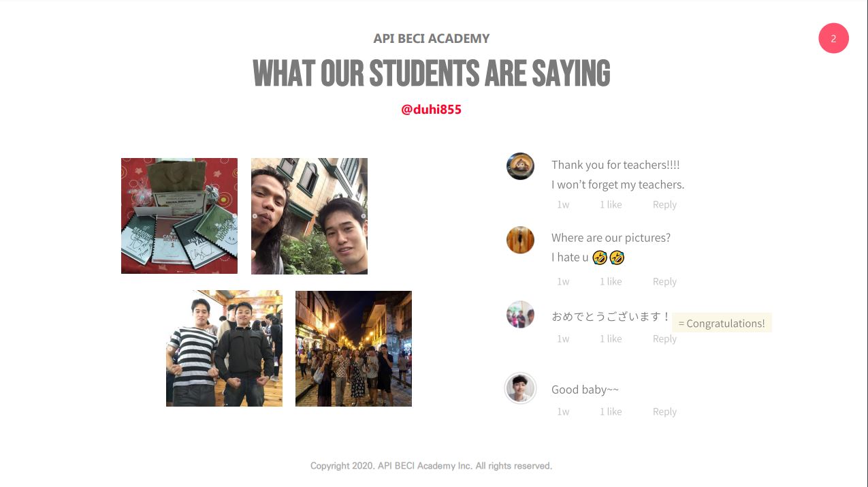The image size is (868, 487).
Task: Click the first commenter's round avatar
Action: click(x=520, y=166)
